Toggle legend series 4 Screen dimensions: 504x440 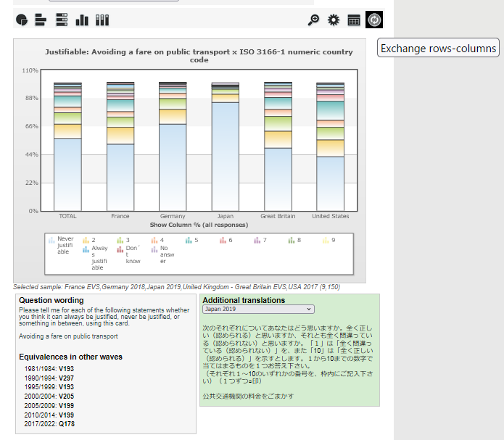coord(158,240)
